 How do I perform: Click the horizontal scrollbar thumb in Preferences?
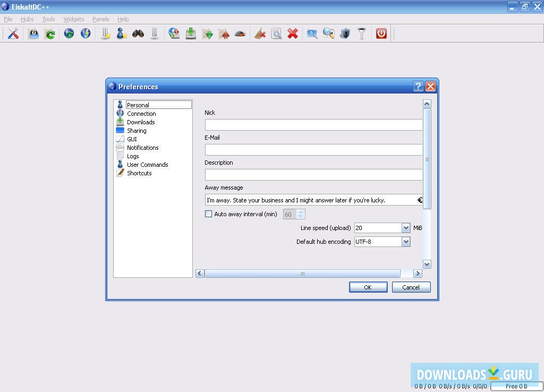[x=302, y=274]
